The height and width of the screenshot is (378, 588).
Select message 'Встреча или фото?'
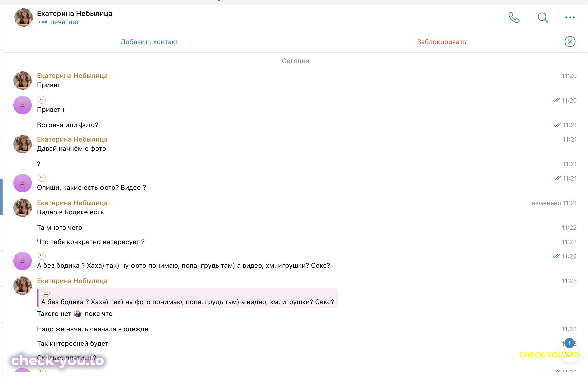pyautogui.click(x=67, y=125)
